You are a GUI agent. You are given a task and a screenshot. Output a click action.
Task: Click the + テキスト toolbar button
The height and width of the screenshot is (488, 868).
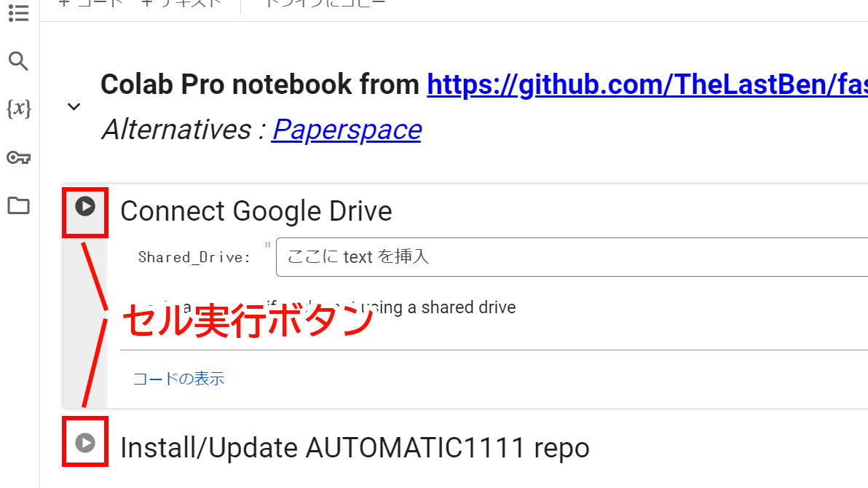(x=181, y=4)
